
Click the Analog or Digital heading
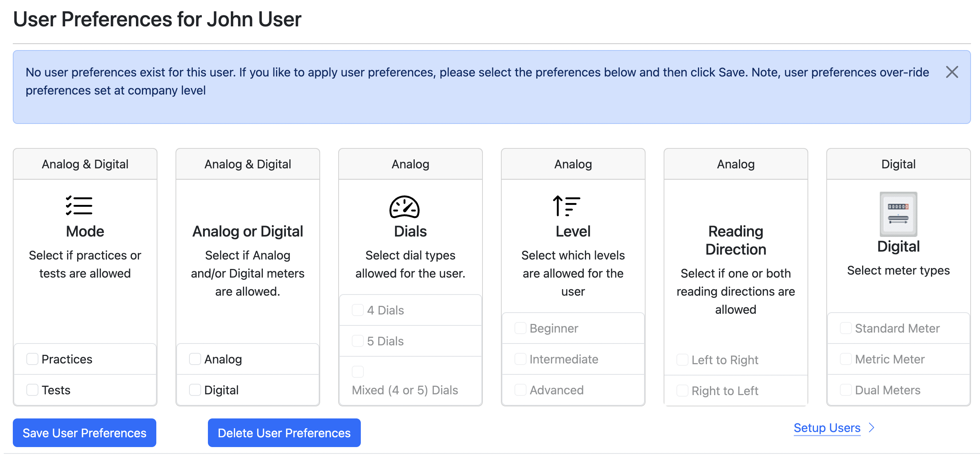pyautogui.click(x=248, y=231)
